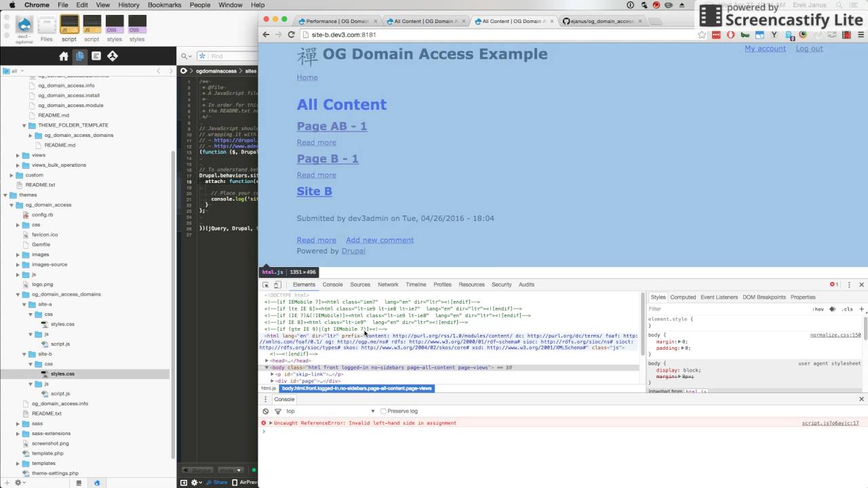The height and width of the screenshot is (488, 868).
Task: Toggle element state with :hov button
Action: [x=818, y=309]
